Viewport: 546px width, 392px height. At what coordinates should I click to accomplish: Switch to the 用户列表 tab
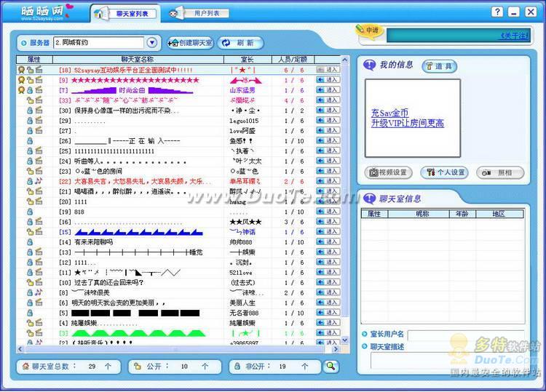point(202,13)
